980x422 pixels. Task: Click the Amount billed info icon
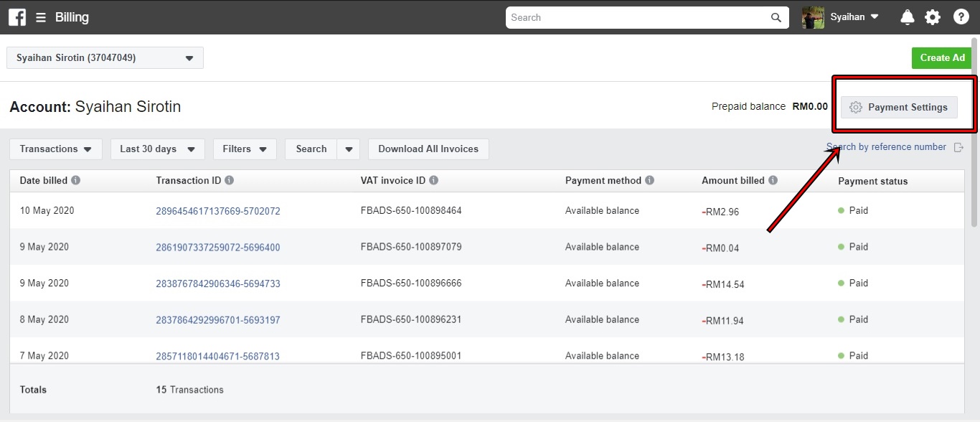coord(773,181)
